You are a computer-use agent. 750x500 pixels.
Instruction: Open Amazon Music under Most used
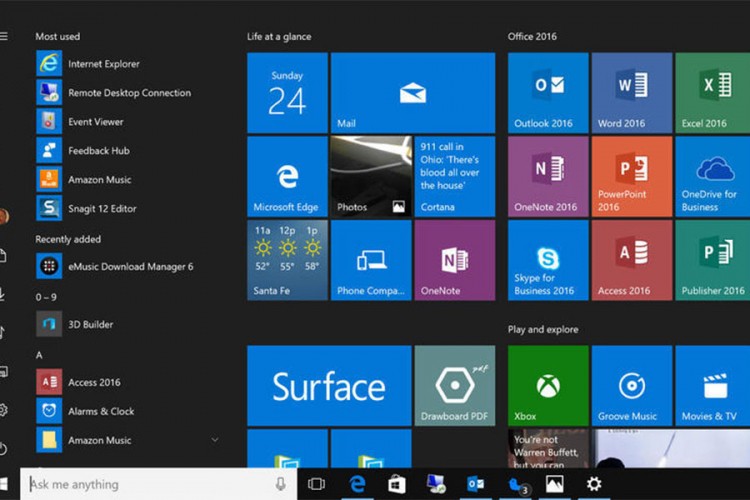[x=129, y=179]
